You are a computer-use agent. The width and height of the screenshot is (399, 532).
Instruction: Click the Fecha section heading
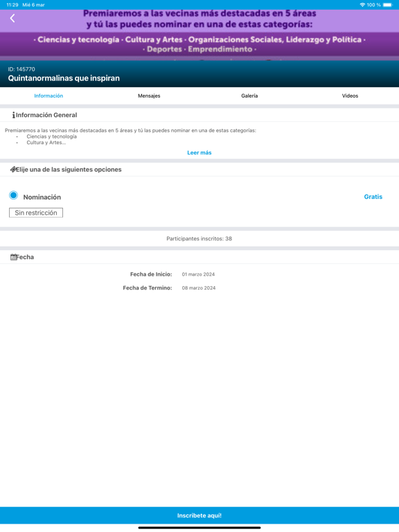[25, 257]
